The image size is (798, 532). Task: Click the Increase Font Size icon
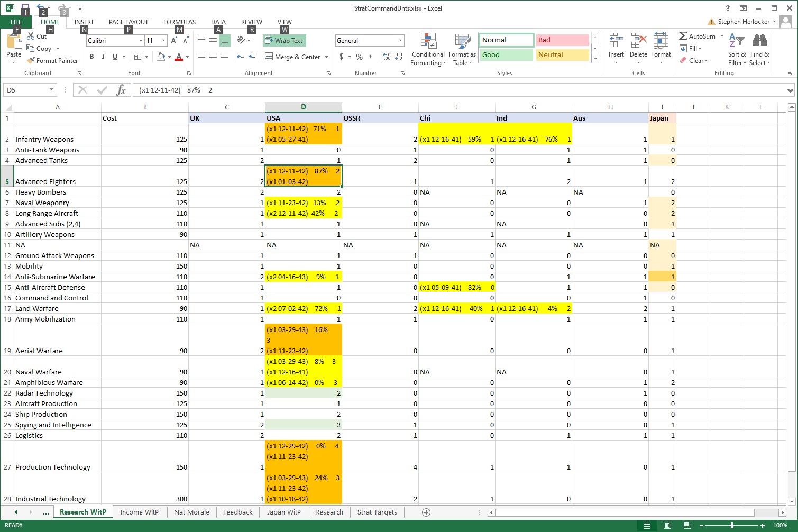point(174,41)
